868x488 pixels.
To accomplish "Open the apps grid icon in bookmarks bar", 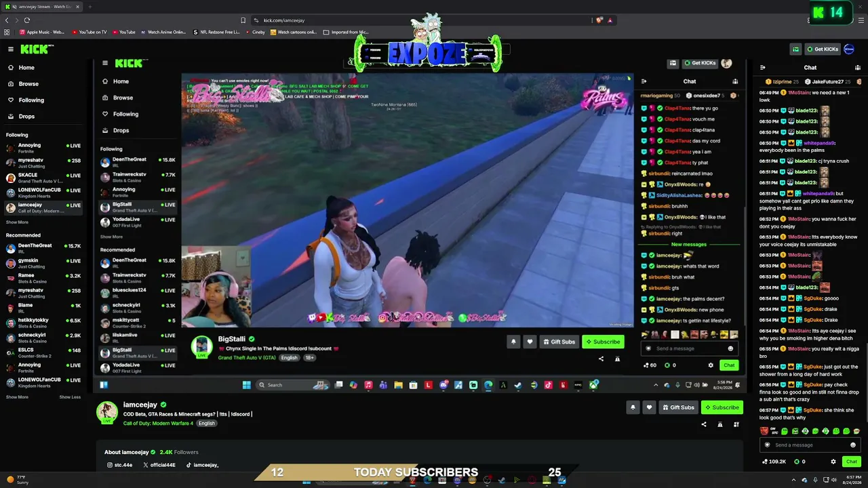I will click(7, 32).
